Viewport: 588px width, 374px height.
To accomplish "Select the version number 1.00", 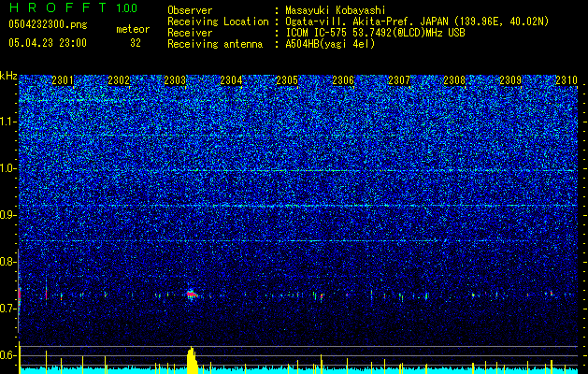I will [127, 7].
